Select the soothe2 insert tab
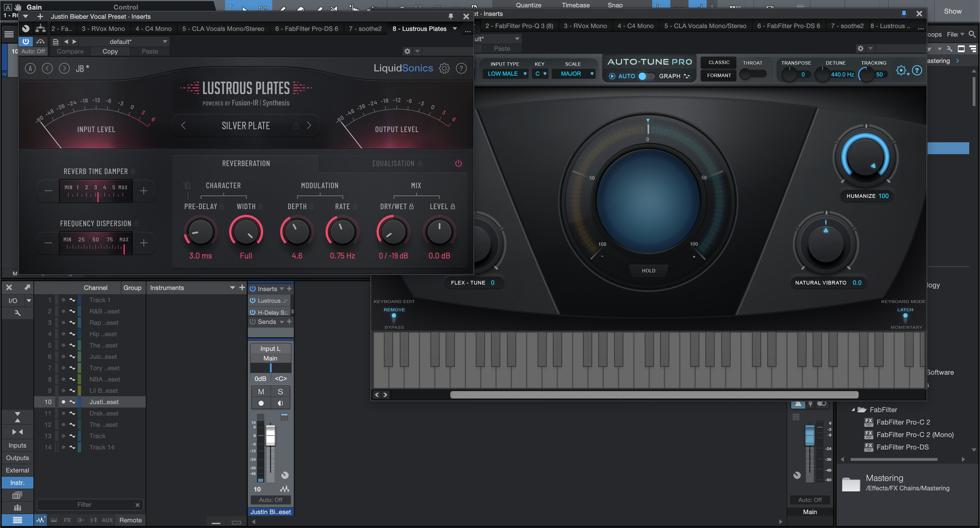This screenshot has width=980, height=528. coord(365,29)
